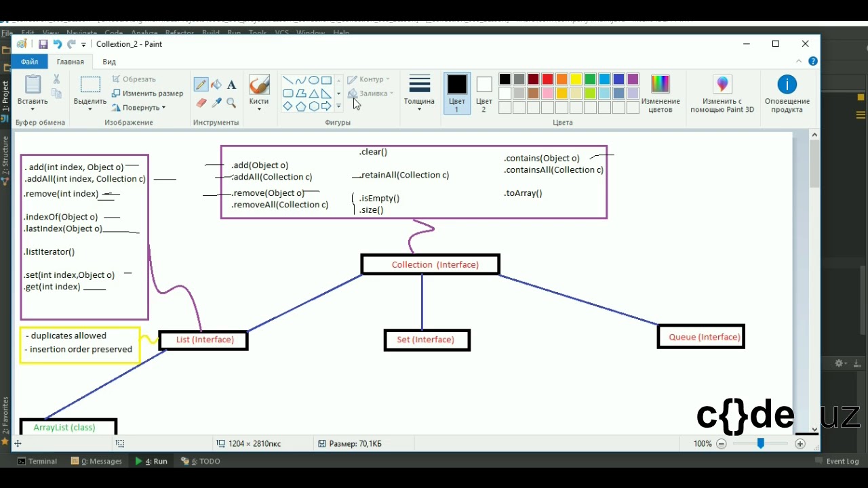The width and height of the screenshot is (868, 488).
Task: Open the Выделить dropdown arrow
Action: [90, 110]
